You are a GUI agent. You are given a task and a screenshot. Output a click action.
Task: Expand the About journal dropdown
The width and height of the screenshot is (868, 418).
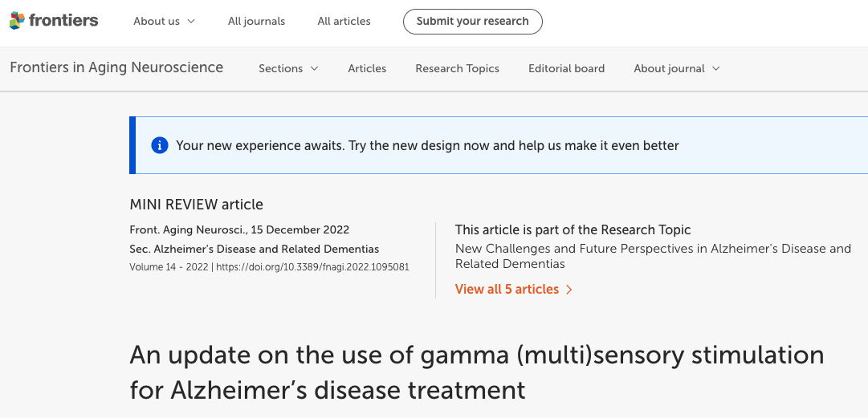click(676, 68)
